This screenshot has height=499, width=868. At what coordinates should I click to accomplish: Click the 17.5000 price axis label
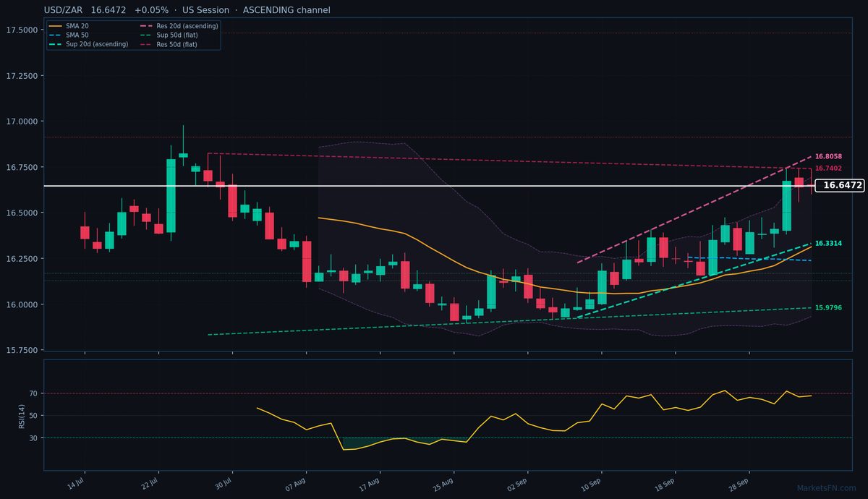pos(22,30)
